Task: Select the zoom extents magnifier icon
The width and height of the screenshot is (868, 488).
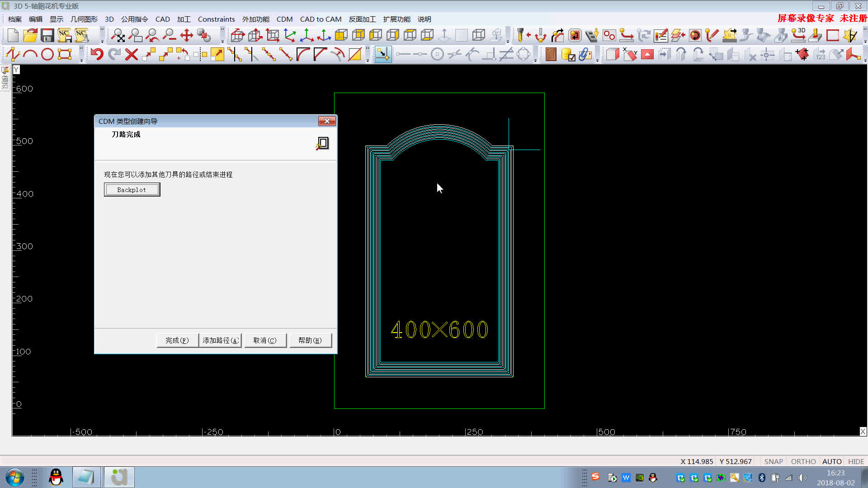Action: click(118, 35)
